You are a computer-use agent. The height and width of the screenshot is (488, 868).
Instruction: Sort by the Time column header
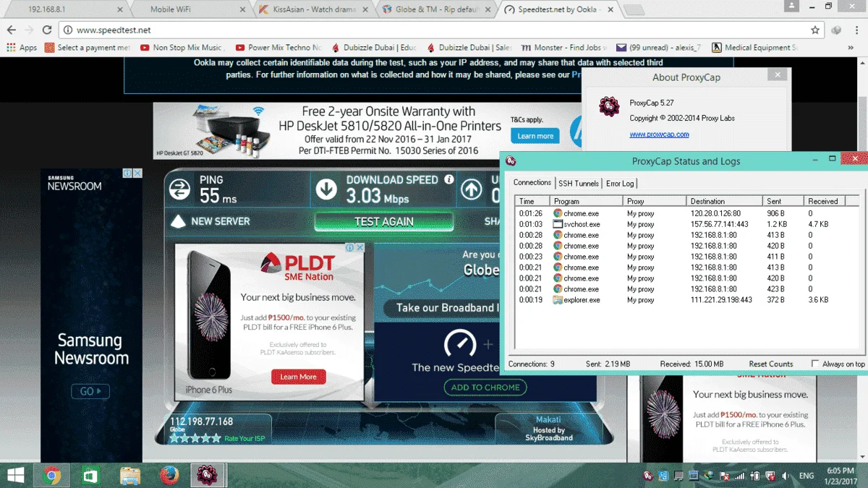coord(532,201)
